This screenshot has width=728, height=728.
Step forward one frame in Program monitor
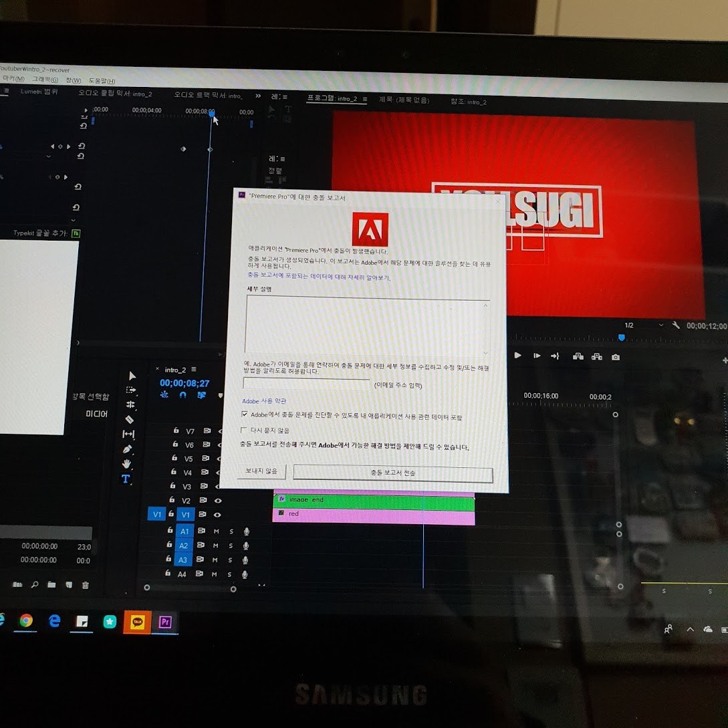tap(537, 356)
